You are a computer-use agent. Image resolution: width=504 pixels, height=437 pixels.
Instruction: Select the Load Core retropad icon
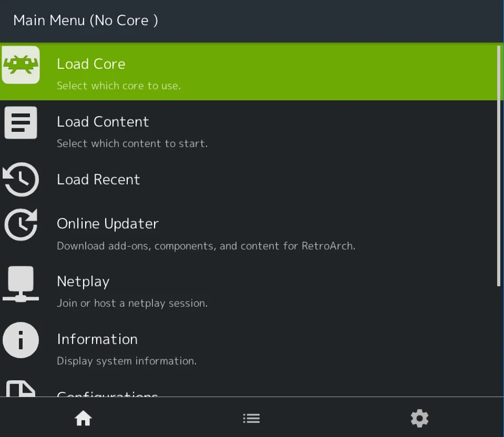coord(21,65)
